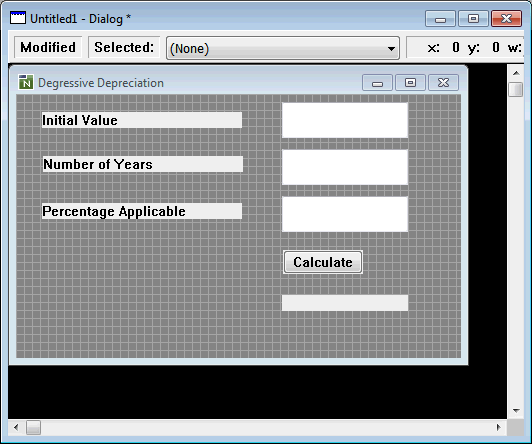This screenshot has width=532, height=444.
Task: Select the Number of Years label
Action: [x=142, y=164]
